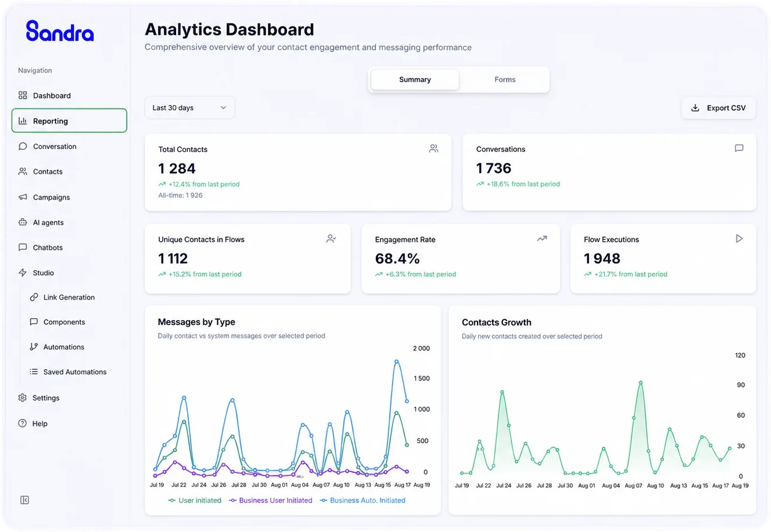
Task: Click the Conversation speech bubble icon
Action: click(23, 146)
